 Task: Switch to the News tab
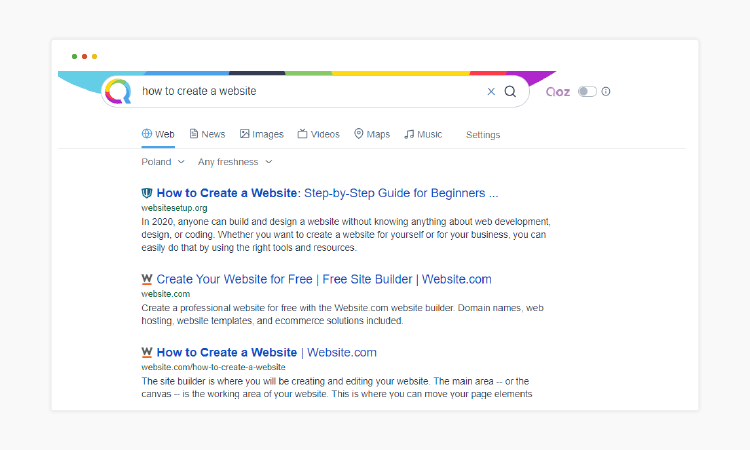tap(207, 134)
